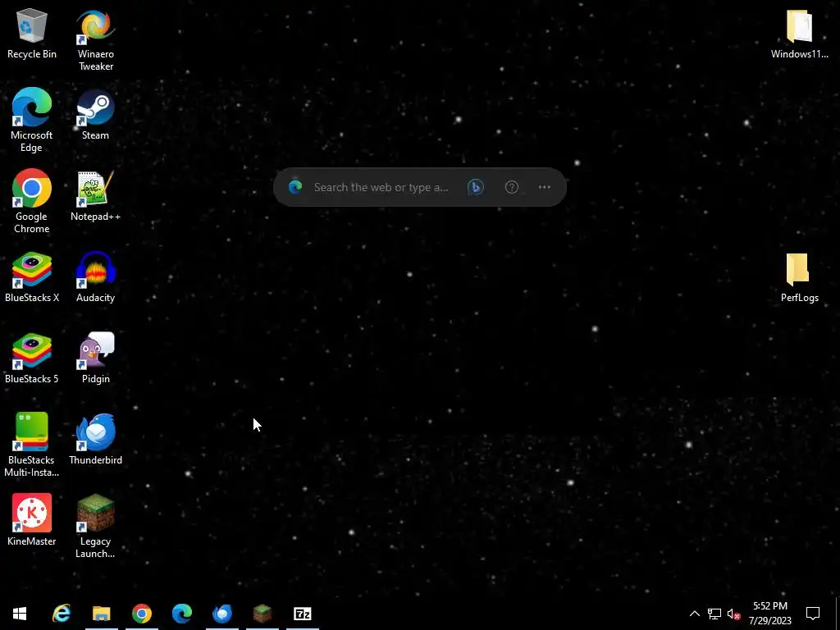Click the Edge logo in the search bar
Screen dimensions: 840x630
[295, 187]
